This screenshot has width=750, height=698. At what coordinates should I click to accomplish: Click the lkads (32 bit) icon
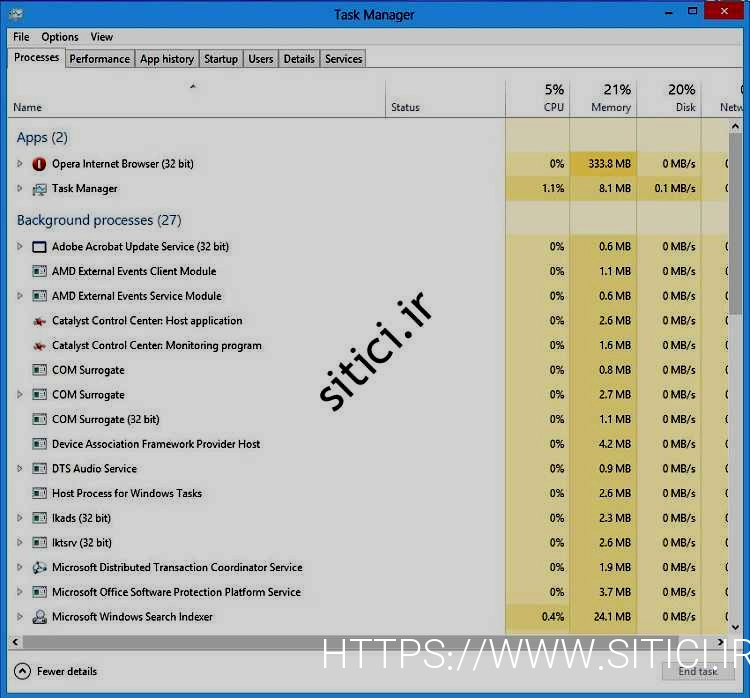(39, 518)
